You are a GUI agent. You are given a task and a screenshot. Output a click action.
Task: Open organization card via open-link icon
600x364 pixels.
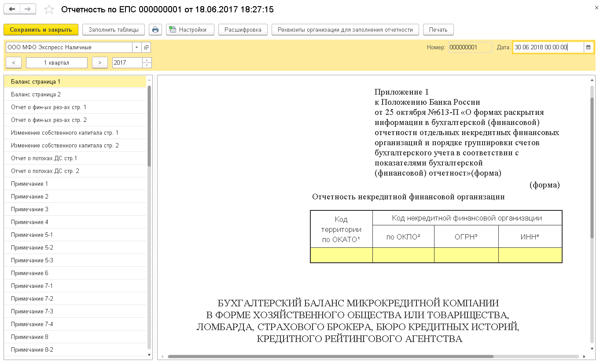coord(146,48)
